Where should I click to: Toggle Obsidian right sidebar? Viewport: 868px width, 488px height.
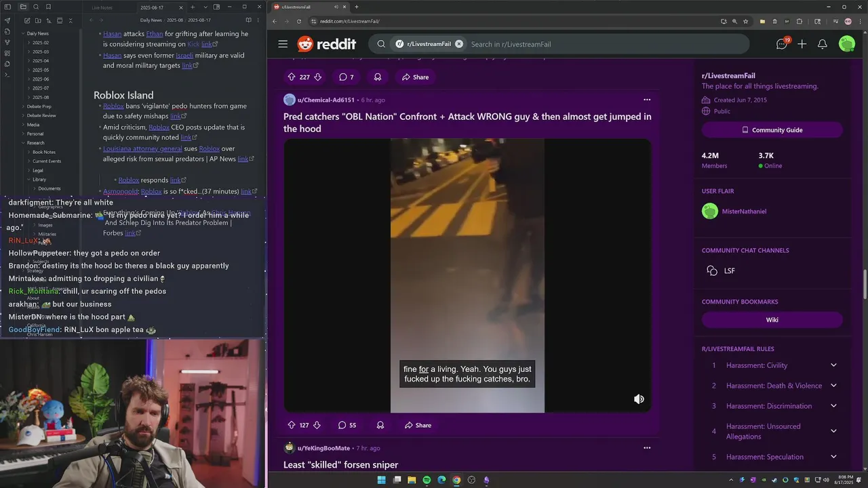coord(216,7)
